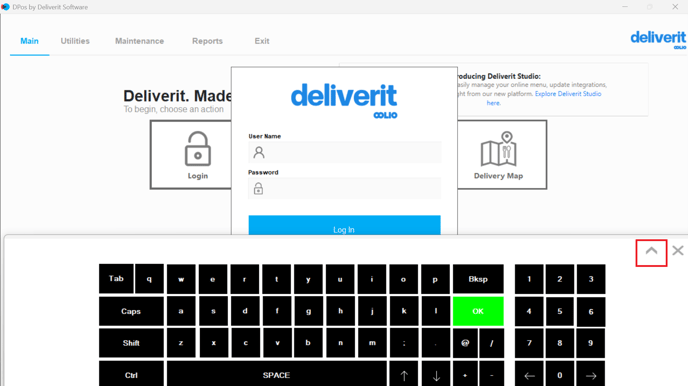Tap the x key
This screenshot has width=688, height=386.
tap(213, 343)
